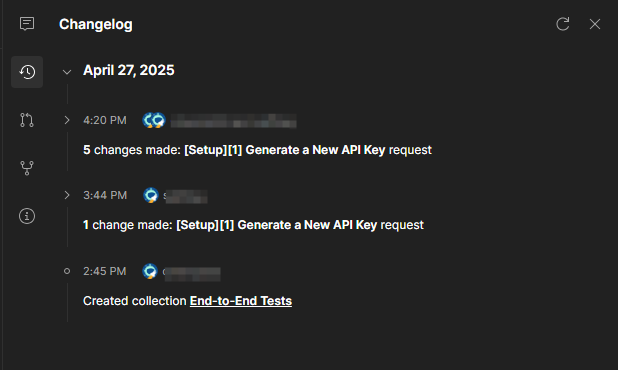Open the Forks sidebar icon
The width and height of the screenshot is (618, 370).
(27, 168)
